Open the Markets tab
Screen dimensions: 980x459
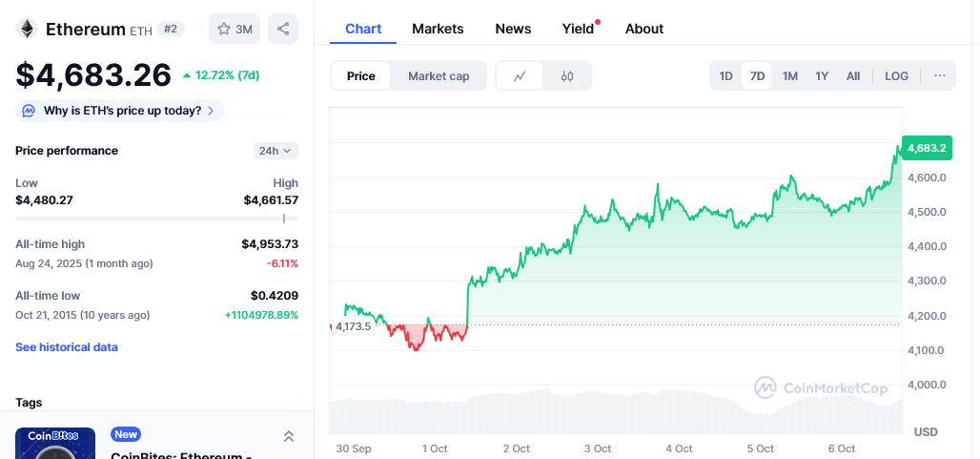point(438,29)
